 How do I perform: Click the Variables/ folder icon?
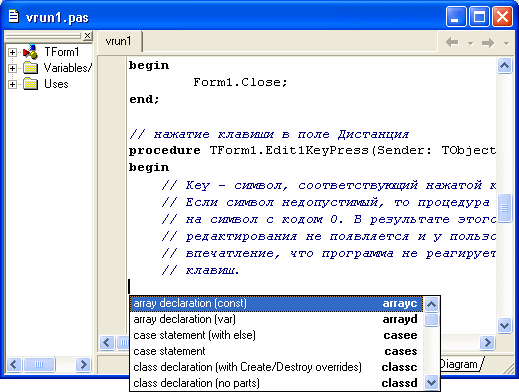click(31, 68)
